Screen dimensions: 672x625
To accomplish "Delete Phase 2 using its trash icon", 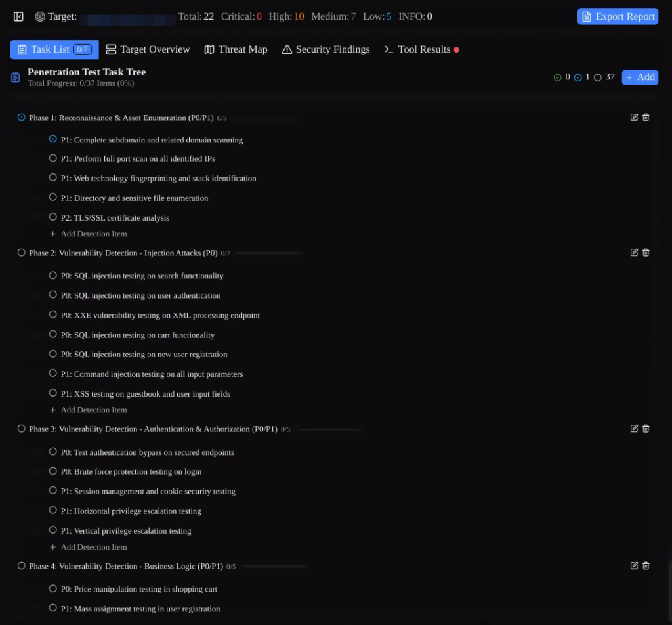I will point(646,253).
